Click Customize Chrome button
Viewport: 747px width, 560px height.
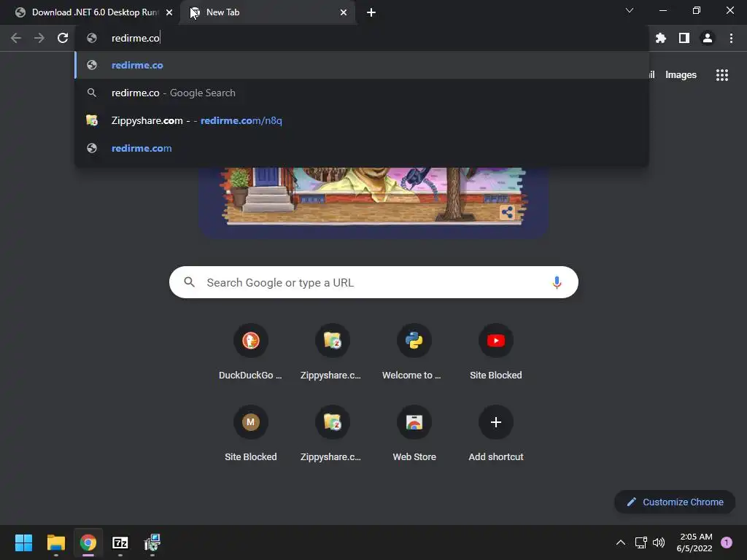[x=675, y=502]
